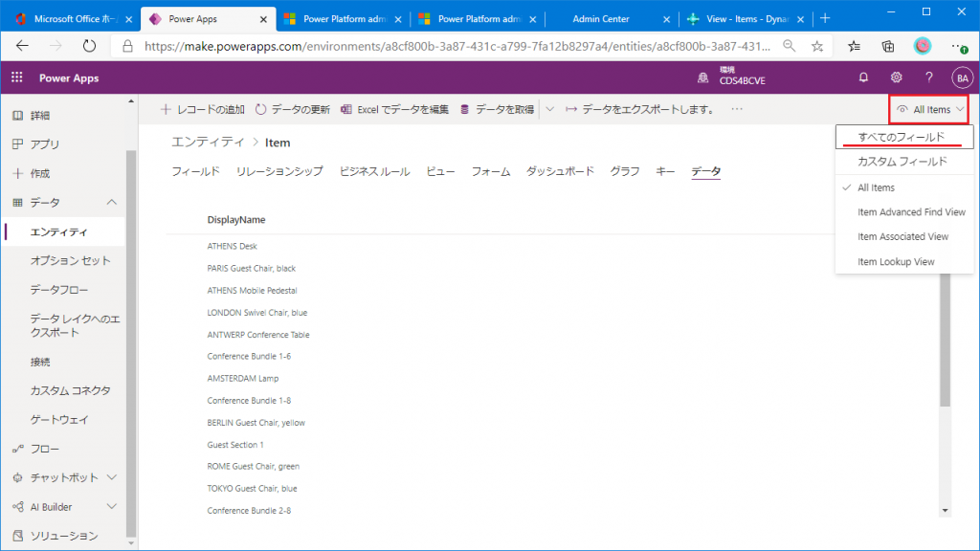
Task: Click the browser back arrow
Action: [x=23, y=46]
